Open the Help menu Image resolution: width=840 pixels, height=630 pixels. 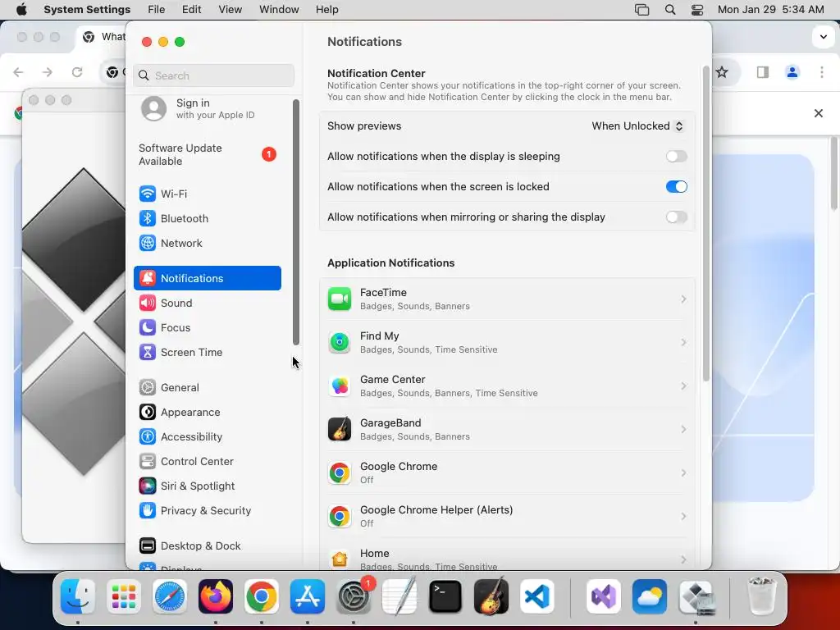pos(326,10)
